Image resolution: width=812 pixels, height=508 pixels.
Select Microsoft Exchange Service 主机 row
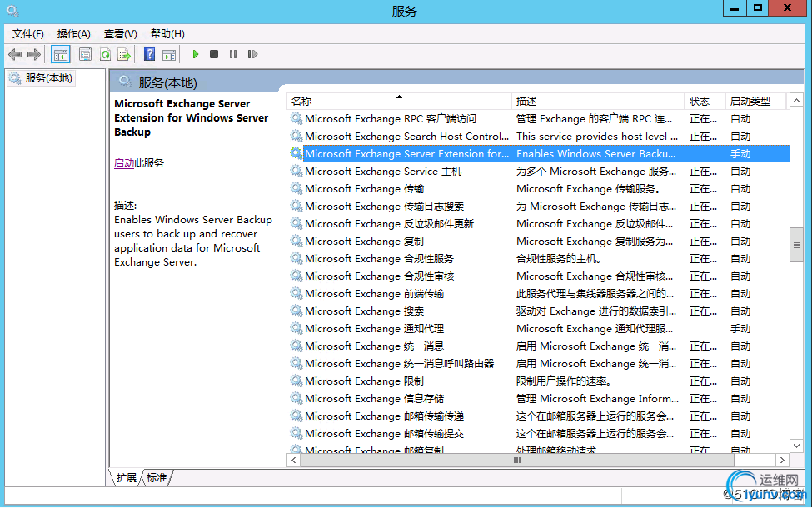[538, 172]
